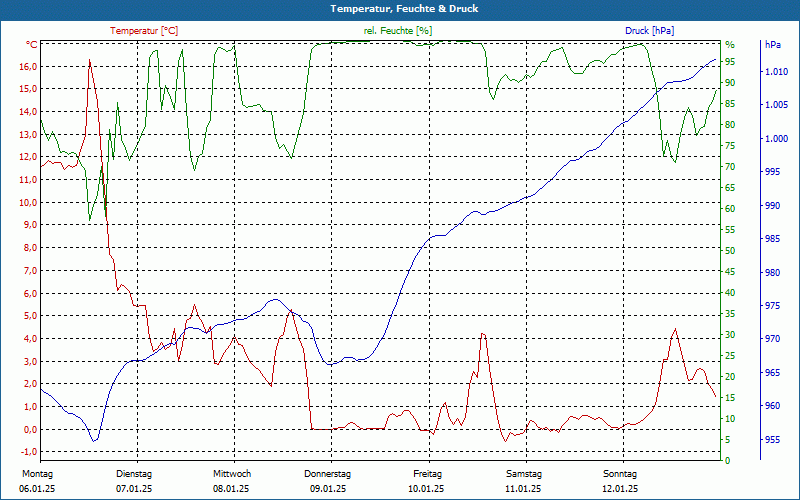Image resolution: width=800 pixels, height=500 pixels.
Task: Click the '1.000' pressure axis value
Action: pos(776,138)
